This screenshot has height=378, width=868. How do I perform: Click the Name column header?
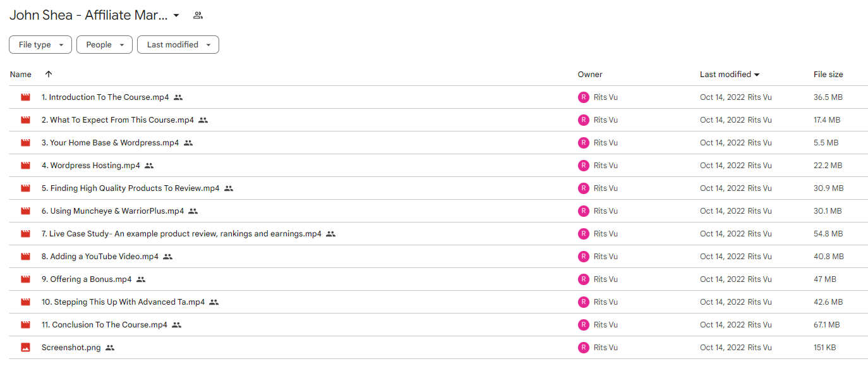click(21, 75)
